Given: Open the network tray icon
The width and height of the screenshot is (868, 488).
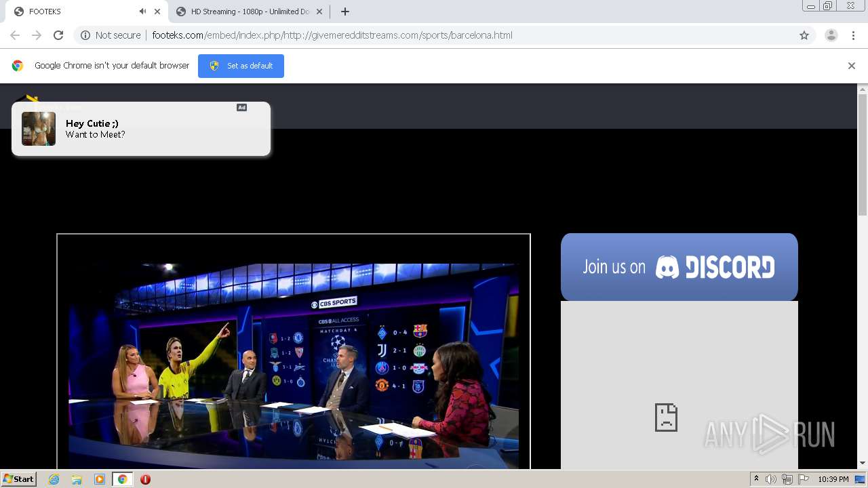Looking at the screenshot, I should point(787,479).
